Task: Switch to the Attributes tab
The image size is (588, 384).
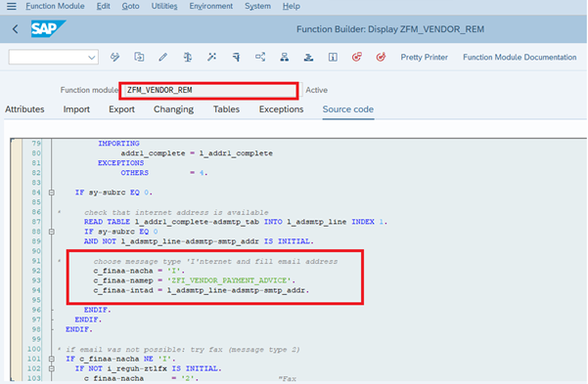Action: pyautogui.click(x=24, y=109)
